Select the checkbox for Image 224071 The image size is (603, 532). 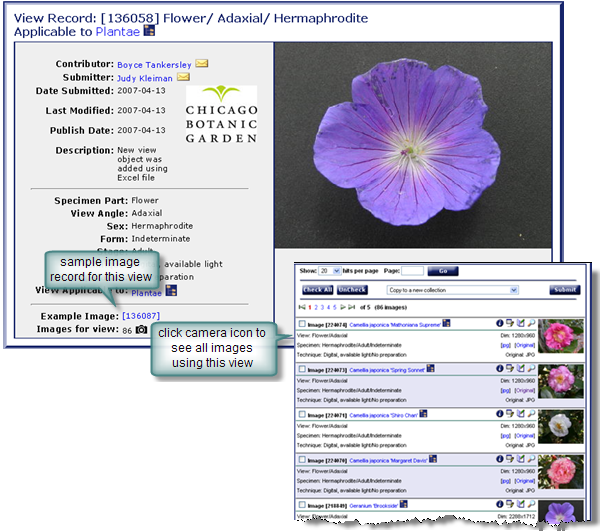(x=303, y=413)
